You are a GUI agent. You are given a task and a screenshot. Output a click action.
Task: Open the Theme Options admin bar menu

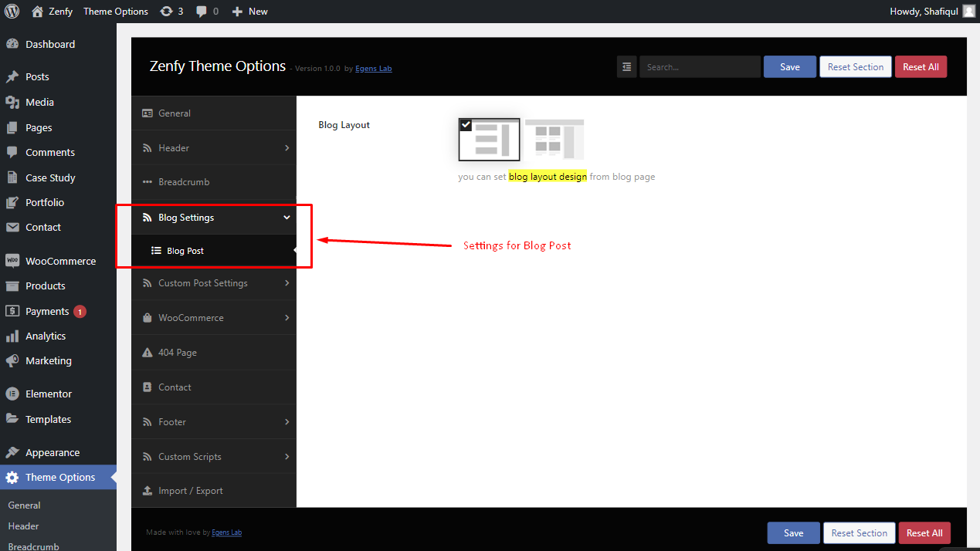[x=116, y=12]
